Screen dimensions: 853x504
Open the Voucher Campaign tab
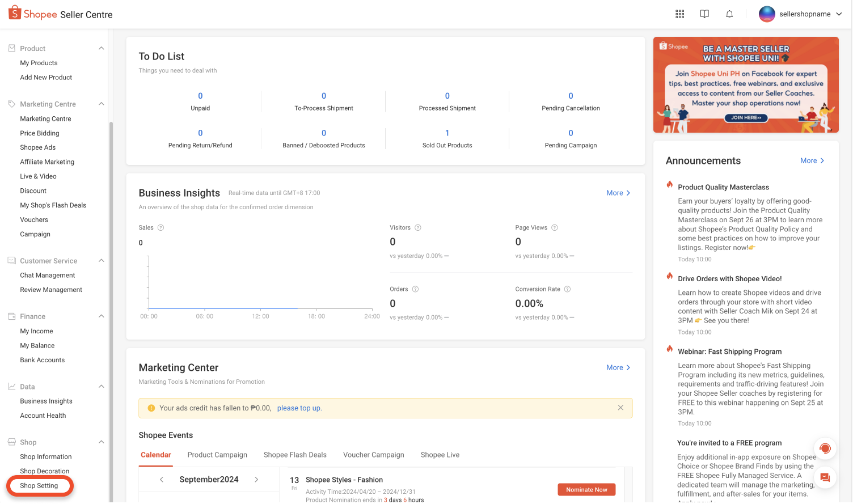coord(373,455)
